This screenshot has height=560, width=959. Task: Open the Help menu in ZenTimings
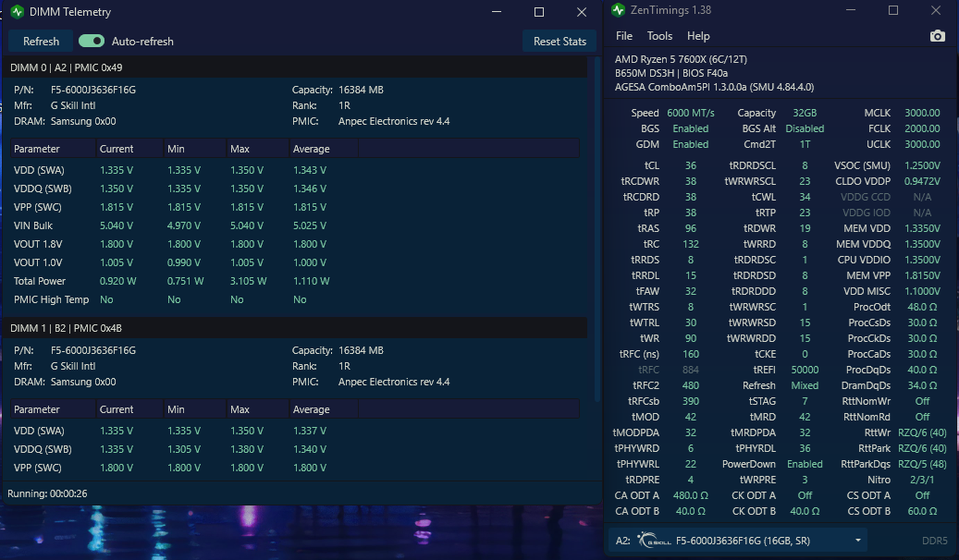(x=698, y=36)
